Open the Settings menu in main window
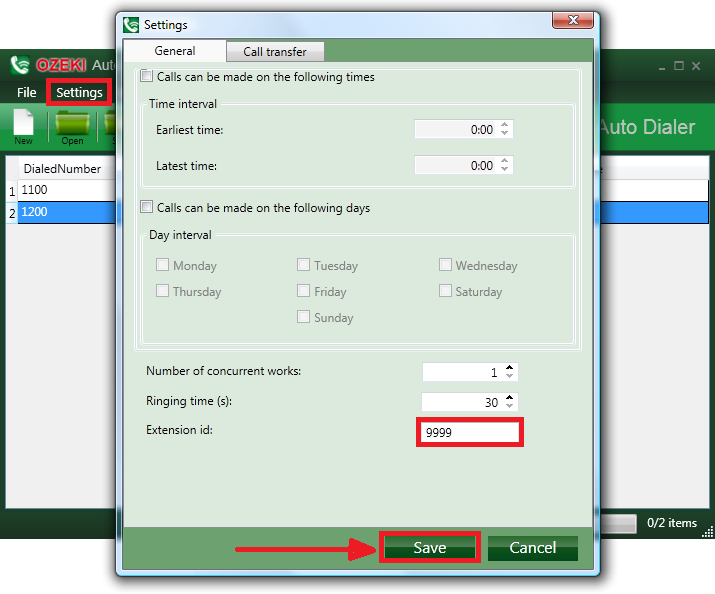This screenshot has height=594, width=715. (x=79, y=93)
